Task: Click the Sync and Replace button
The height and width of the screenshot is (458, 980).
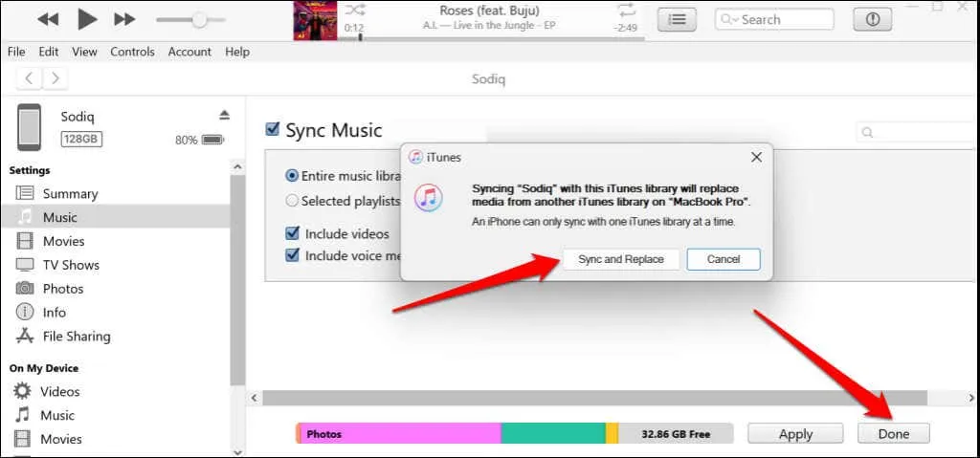Action: coord(620,259)
